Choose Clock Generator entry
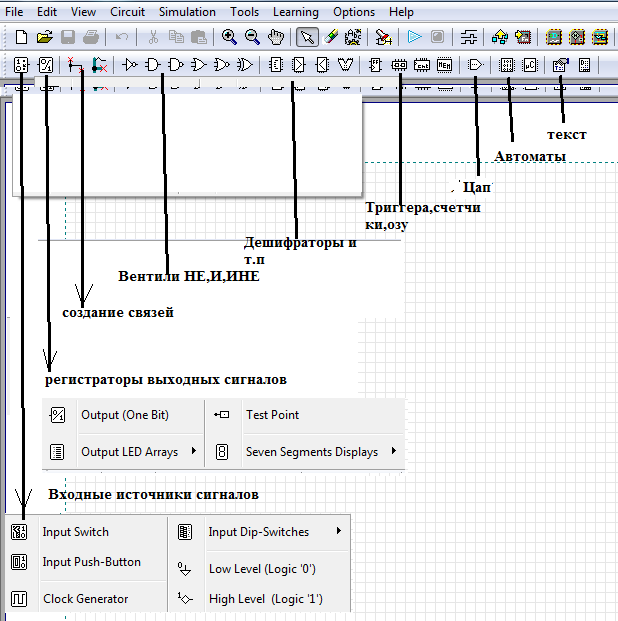This screenshot has width=618, height=621. 86,599
